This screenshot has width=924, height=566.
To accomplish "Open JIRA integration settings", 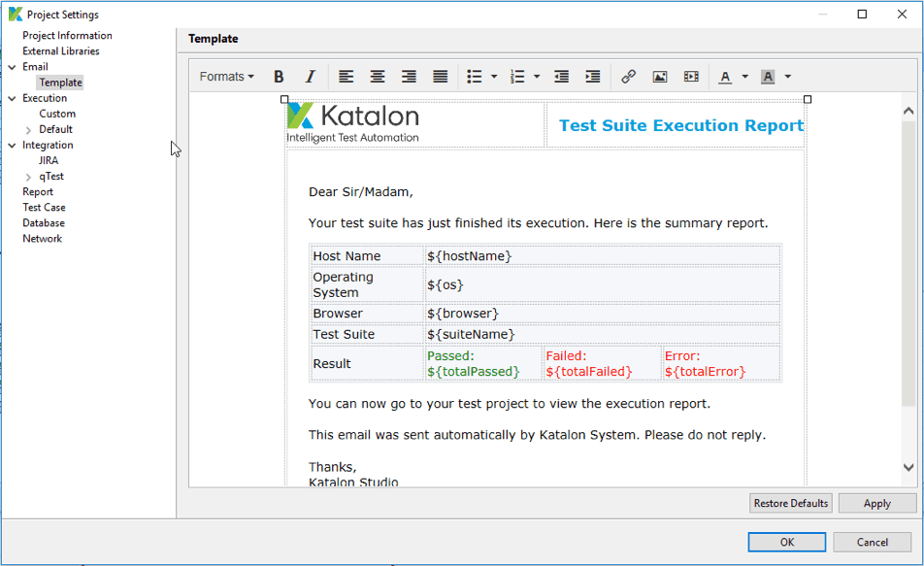I will (49, 160).
